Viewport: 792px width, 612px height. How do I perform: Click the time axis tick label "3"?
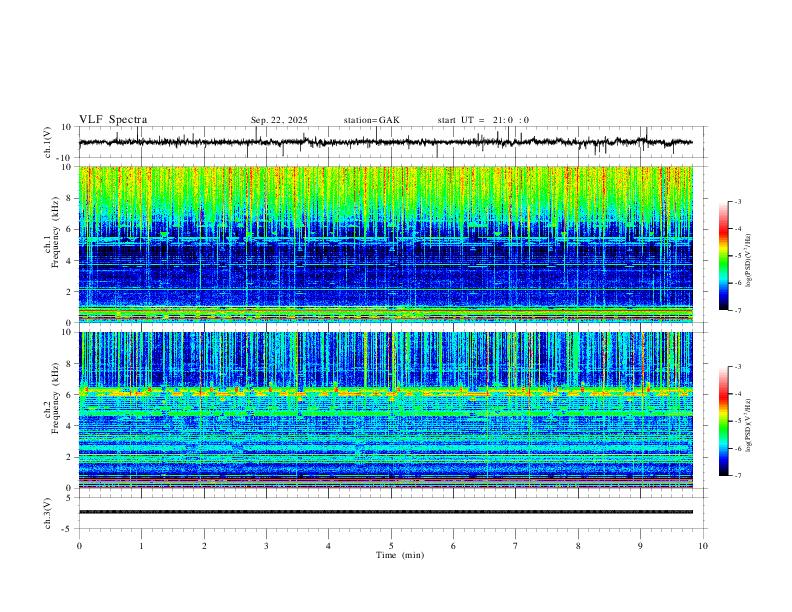coord(266,546)
